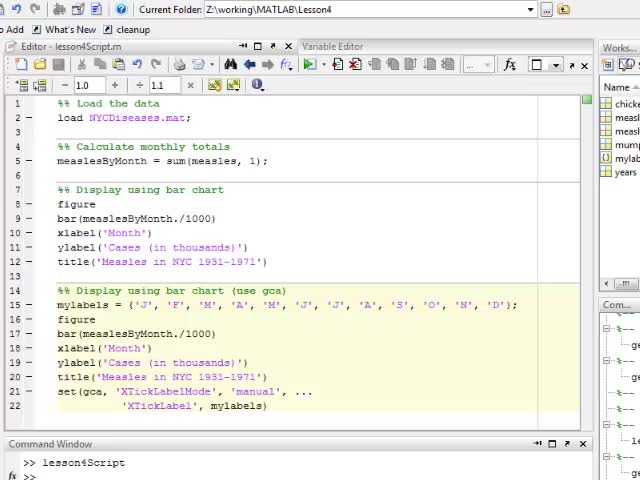
Task: Click the fx function browser icon
Action: click(x=510, y=65)
